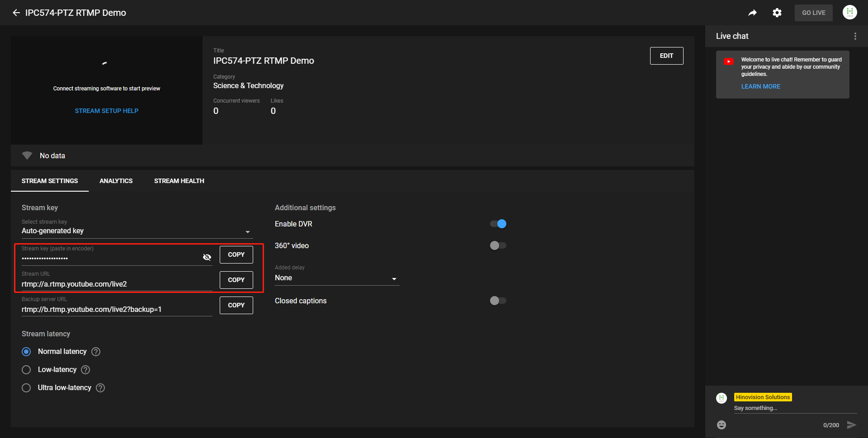Show help for Ultra low-latency
This screenshot has height=438, width=868.
pyautogui.click(x=100, y=388)
